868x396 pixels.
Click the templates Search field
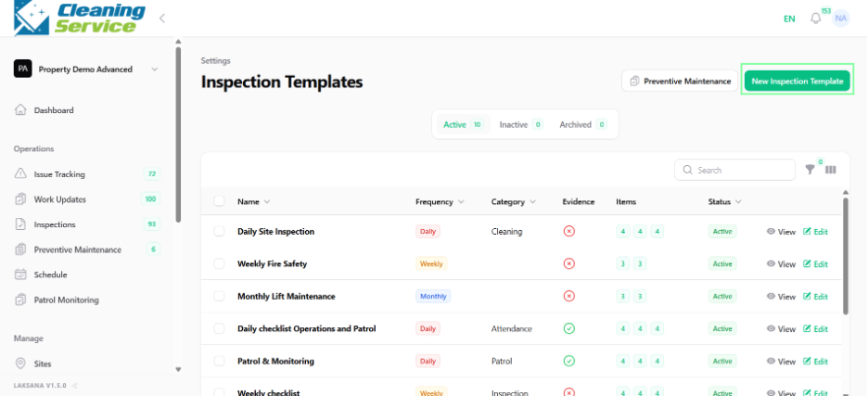click(734, 170)
